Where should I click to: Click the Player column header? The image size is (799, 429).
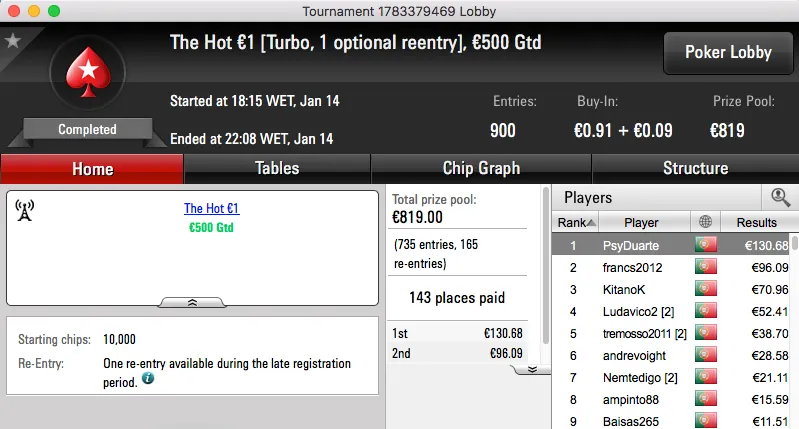[x=641, y=222]
